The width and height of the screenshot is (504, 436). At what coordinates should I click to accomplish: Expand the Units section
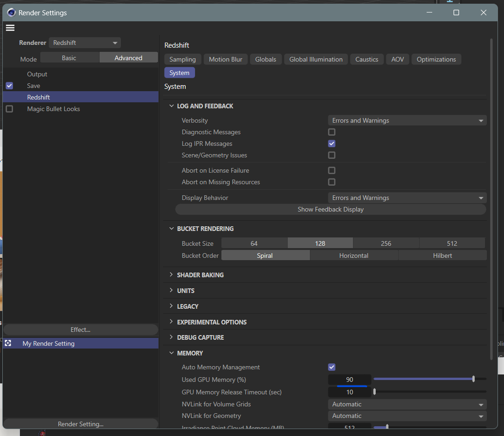[x=171, y=290]
